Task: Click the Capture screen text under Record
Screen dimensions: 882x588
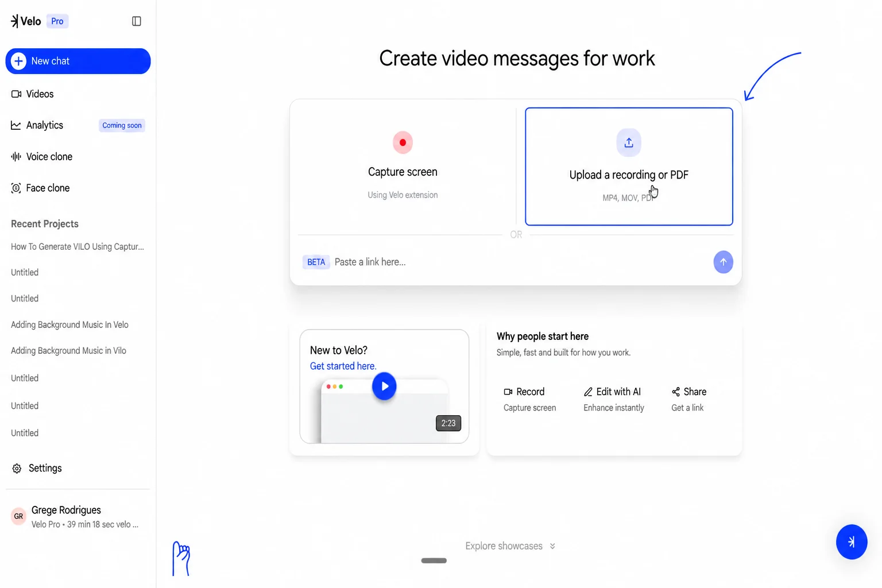Action: click(529, 408)
